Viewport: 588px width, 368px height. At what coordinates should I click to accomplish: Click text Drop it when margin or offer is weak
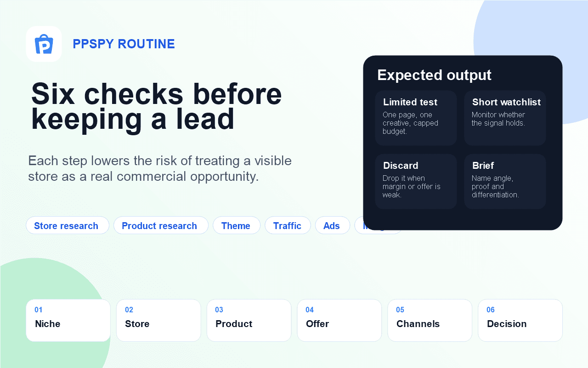(412, 186)
